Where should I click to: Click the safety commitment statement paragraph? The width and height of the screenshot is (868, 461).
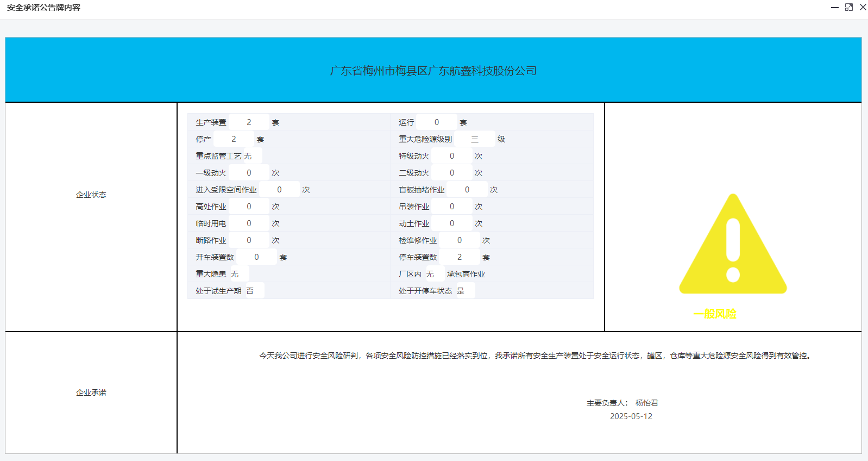(x=537, y=356)
